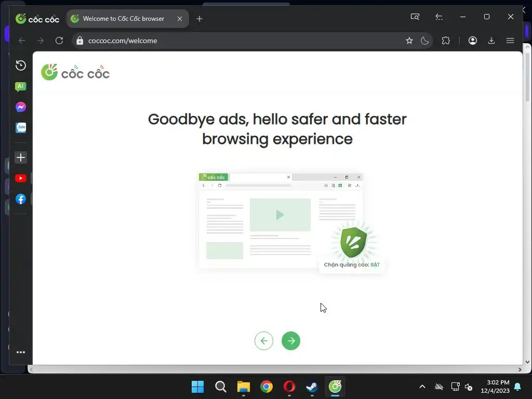Click the Cốc Cốc logo on page

(x=75, y=72)
